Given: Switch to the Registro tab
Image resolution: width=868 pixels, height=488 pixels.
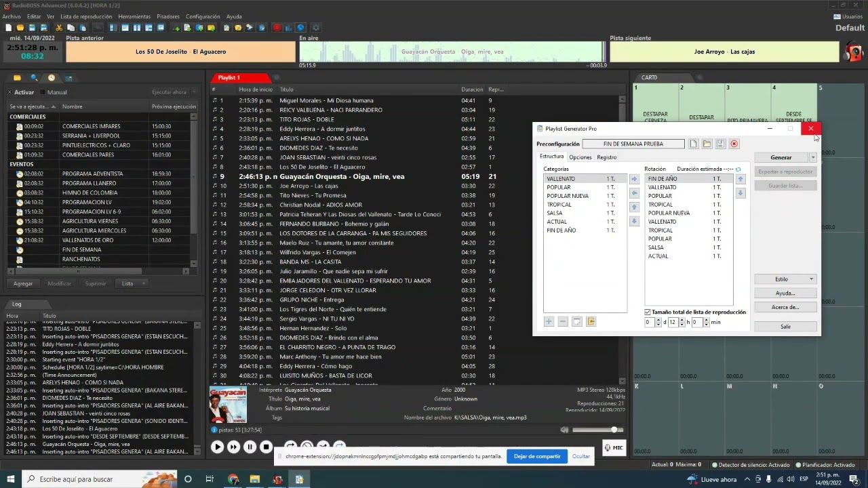Looking at the screenshot, I should 607,157.
